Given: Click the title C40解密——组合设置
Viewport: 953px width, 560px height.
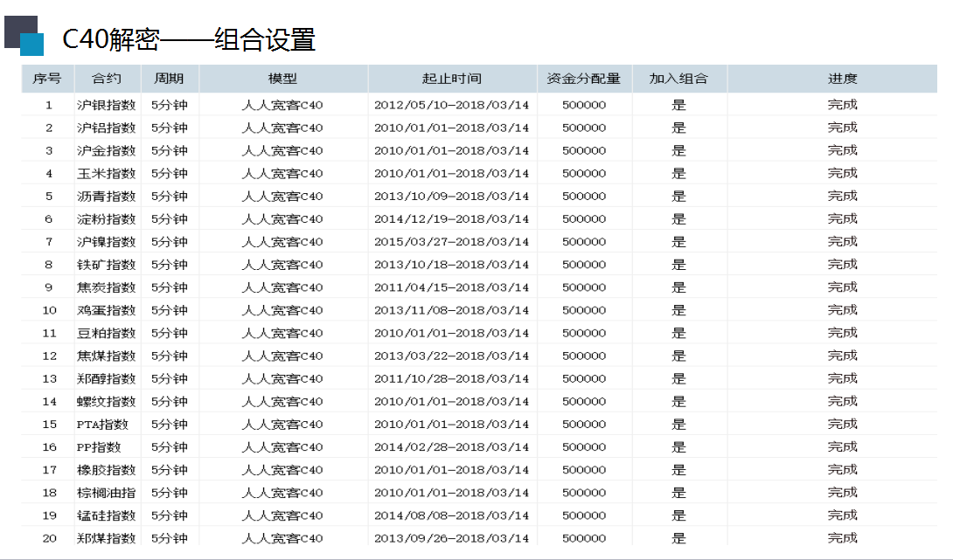Looking at the screenshot, I should pos(189,39).
